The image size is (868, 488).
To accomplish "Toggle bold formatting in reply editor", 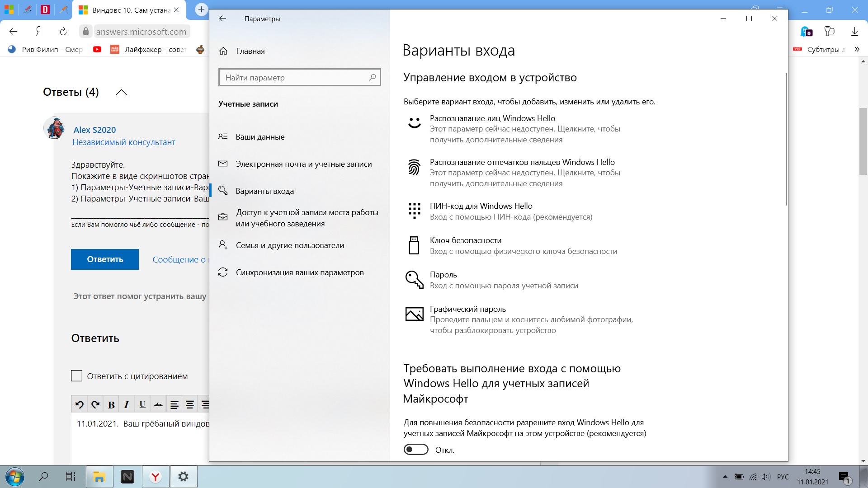I will click(111, 404).
